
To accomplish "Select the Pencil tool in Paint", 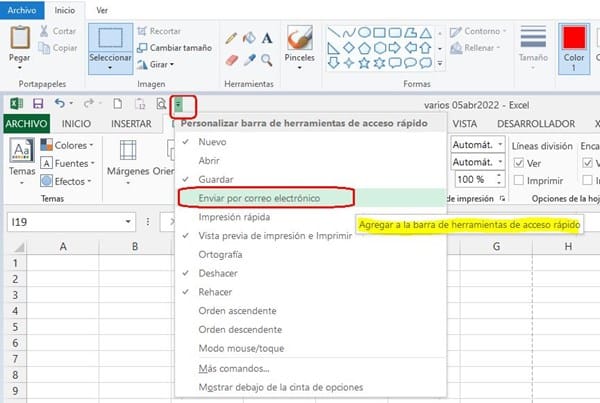I will [x=231, y=38].
